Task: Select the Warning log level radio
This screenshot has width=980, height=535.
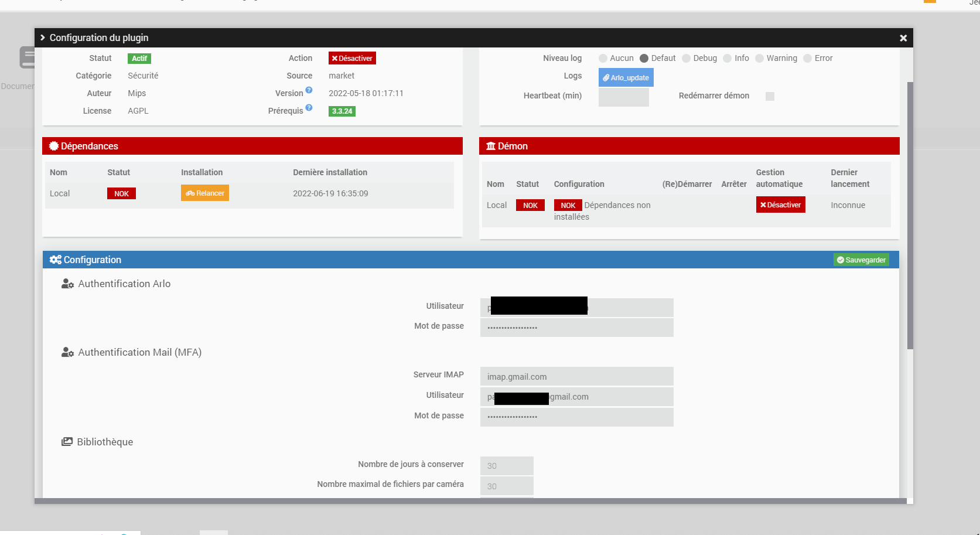Action: [x=759, y=58]
